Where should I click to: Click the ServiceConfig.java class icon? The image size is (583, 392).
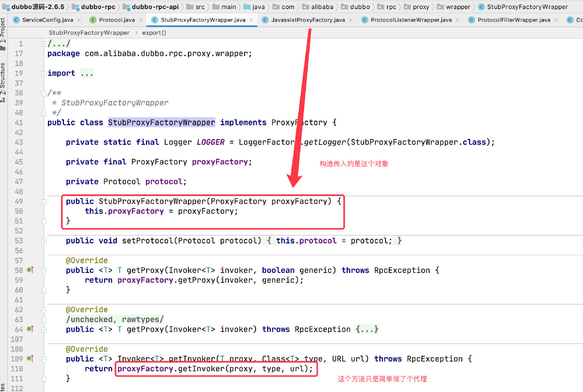16,20
